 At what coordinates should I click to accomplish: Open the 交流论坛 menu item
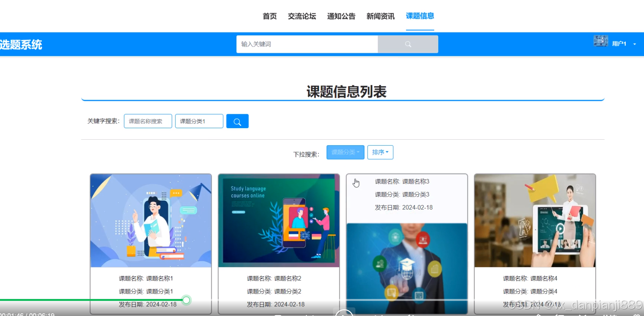coord(302,16)
